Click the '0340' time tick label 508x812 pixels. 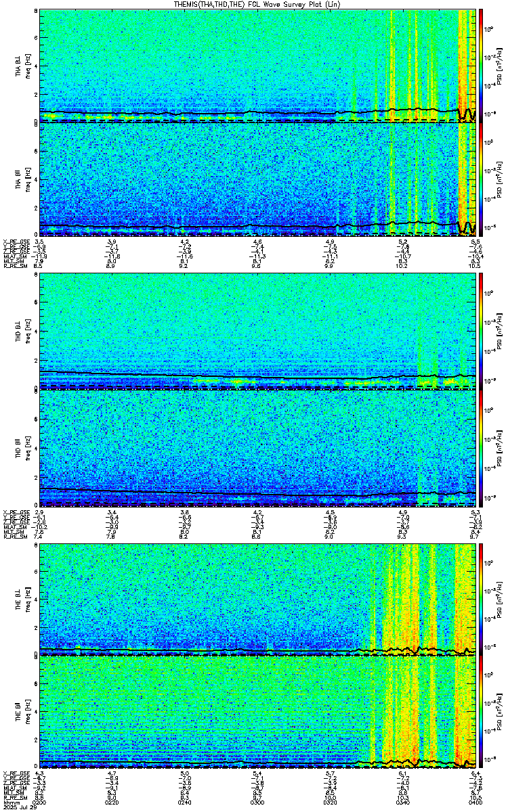click(x=402, y=802)
